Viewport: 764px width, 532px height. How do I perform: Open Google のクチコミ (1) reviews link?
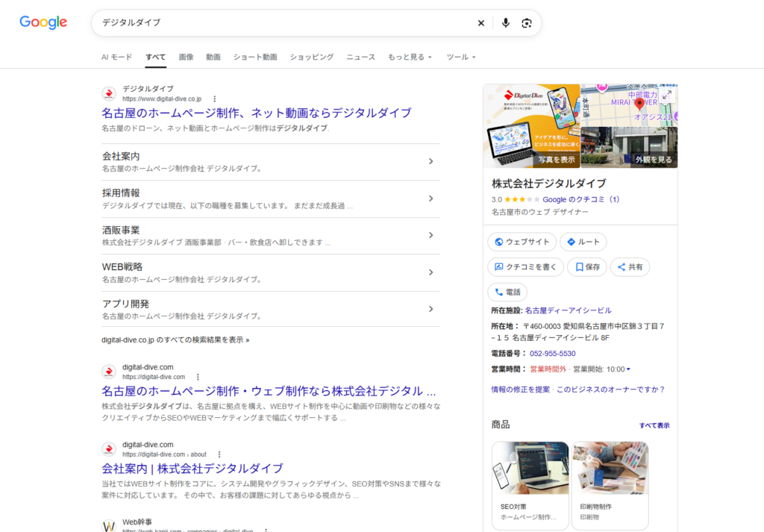click(x=580, y=199)
